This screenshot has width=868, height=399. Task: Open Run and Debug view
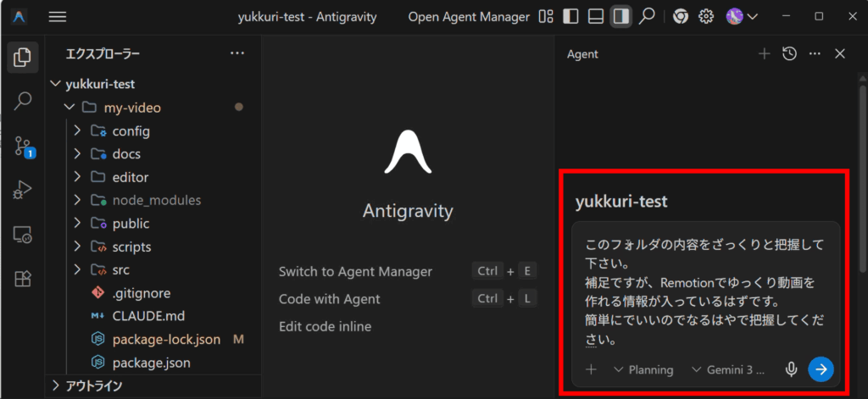(x=23, y=191)
